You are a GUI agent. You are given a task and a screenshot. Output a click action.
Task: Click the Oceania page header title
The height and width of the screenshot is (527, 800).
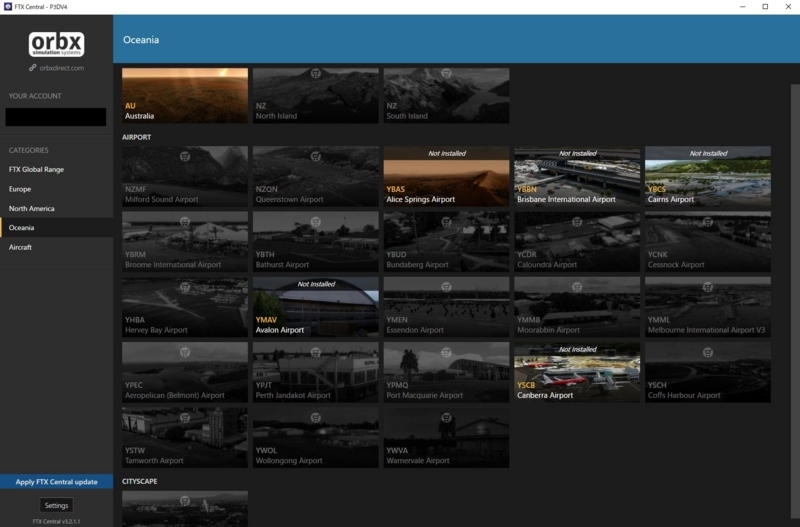pyautogui.click(x=141, y=40)
